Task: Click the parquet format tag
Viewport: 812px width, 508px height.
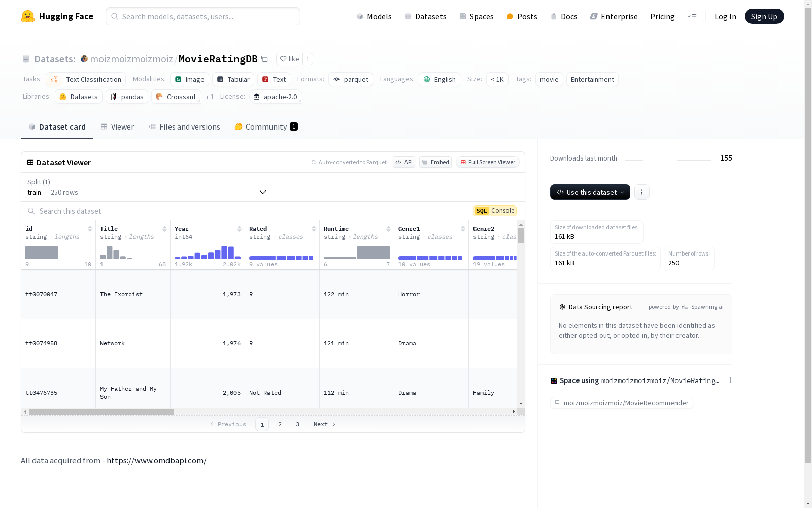Action: [x=351, y=79]
